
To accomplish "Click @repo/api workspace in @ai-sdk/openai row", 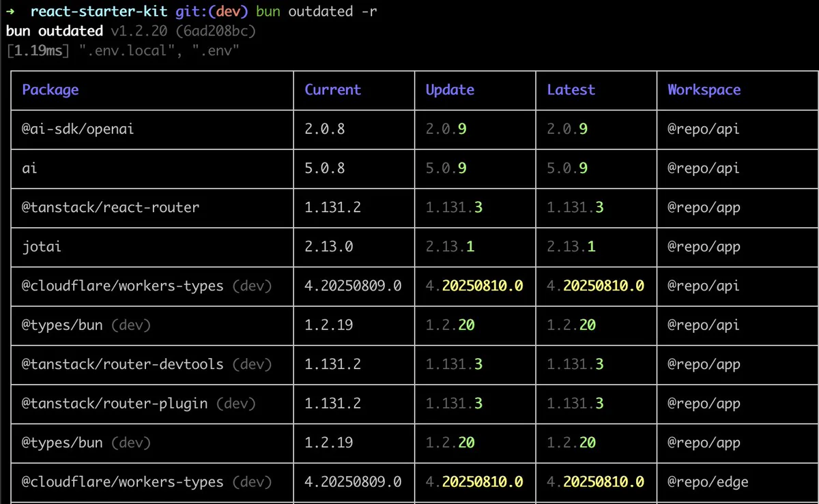I will [x=704, y=129].
